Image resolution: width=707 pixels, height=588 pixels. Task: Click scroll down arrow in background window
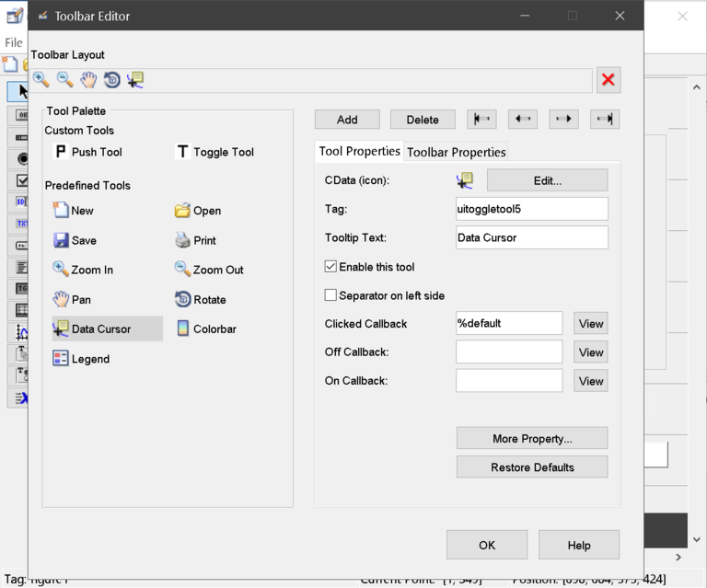[x=697, y=539]
